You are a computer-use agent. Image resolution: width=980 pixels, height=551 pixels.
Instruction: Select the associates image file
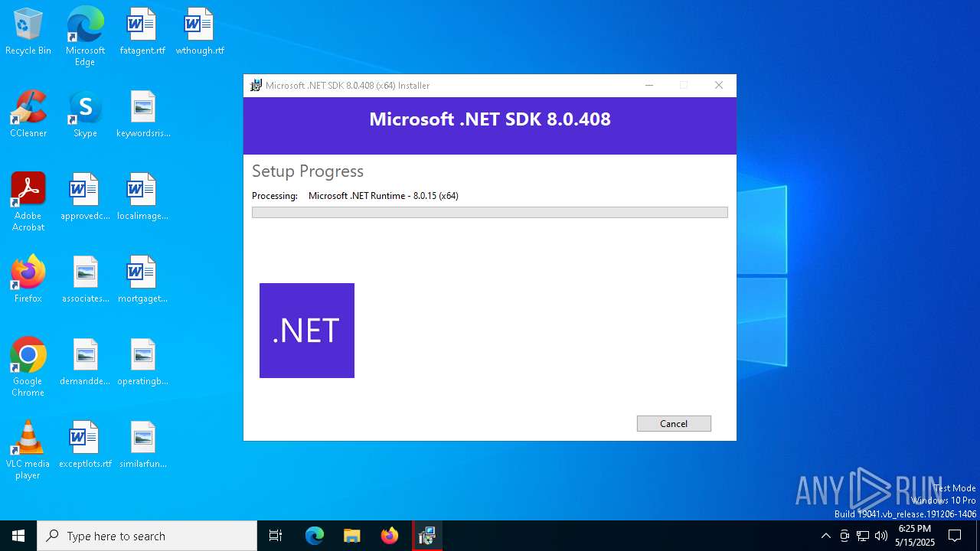pos(85,280)
